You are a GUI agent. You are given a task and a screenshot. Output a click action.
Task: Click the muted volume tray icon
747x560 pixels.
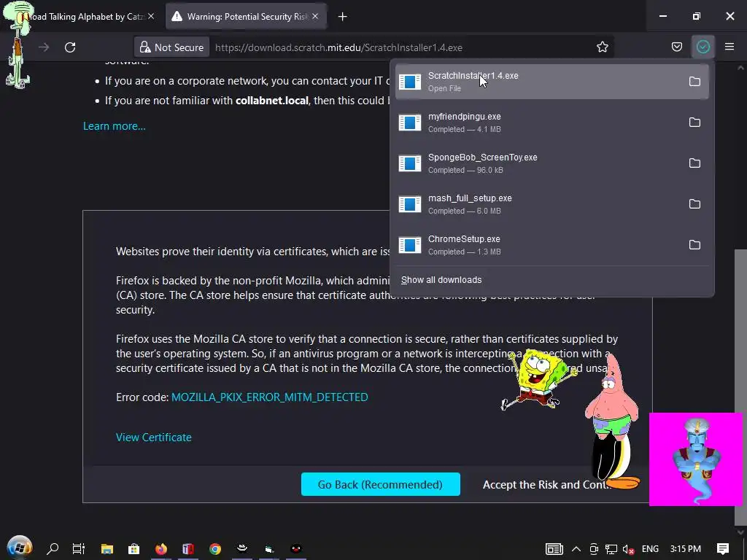pos(628,549)
